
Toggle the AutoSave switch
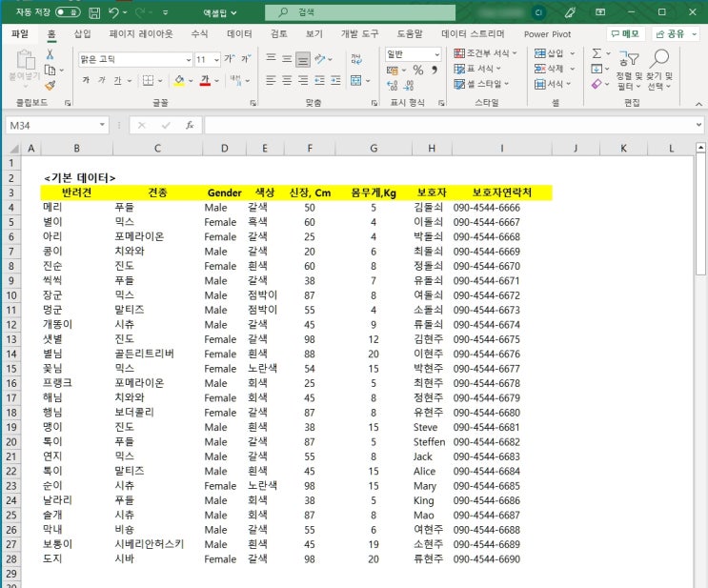(x=68, y=12)
